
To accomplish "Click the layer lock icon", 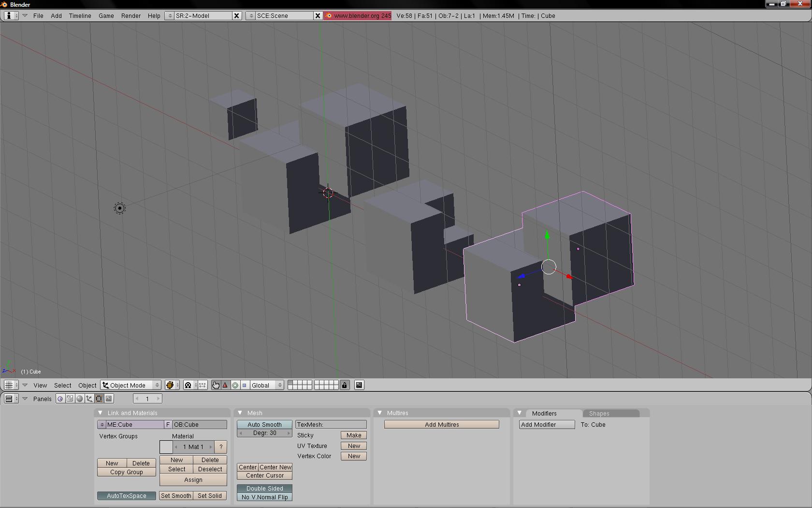I will 344,385.
